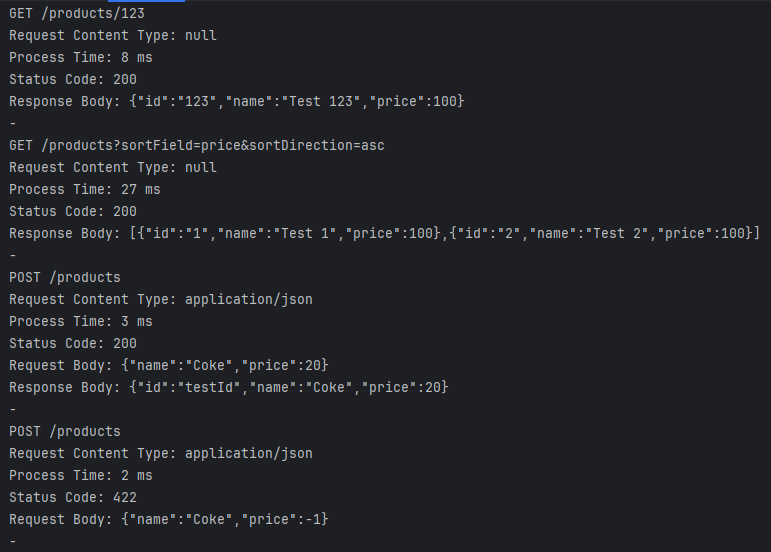Image resolution: width=771 pixels, height=552 pixels.
Task: Select the Process Time: 8 ms line
Action: click(81, 58)
